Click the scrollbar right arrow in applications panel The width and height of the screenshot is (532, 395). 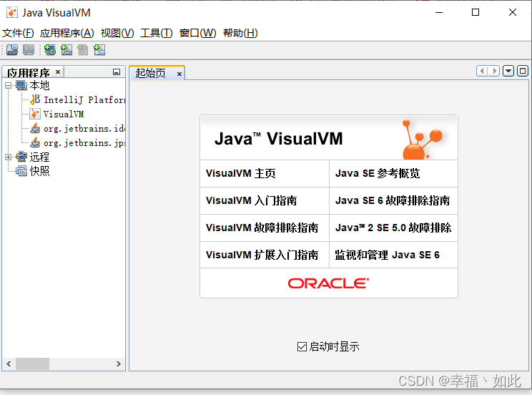119,364
